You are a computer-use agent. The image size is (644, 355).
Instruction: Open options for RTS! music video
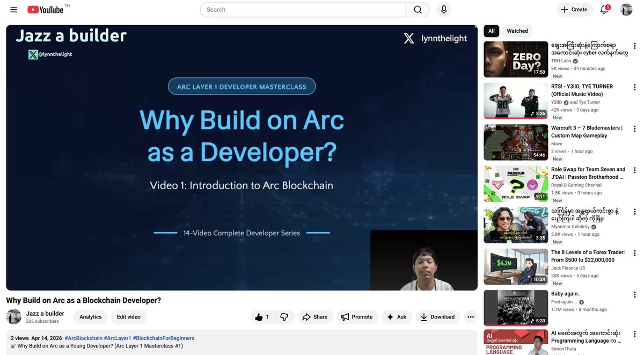point(634,88)
